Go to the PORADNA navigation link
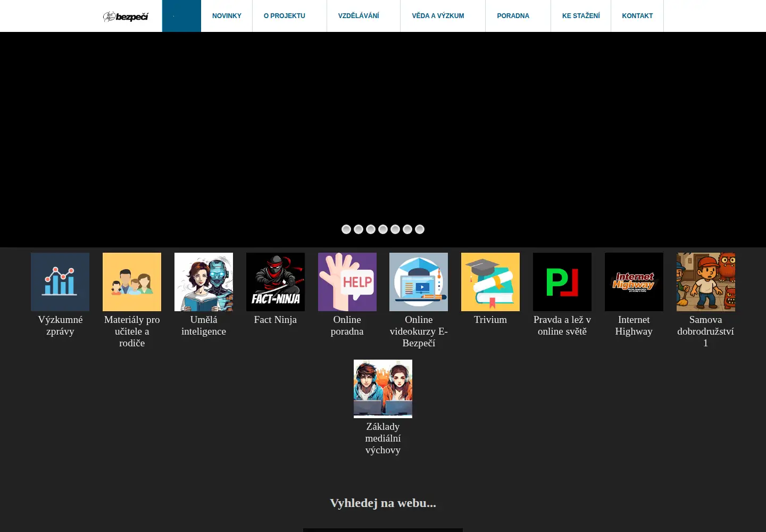The width and height of the screenshot is (766, 532). click(513, 16)
